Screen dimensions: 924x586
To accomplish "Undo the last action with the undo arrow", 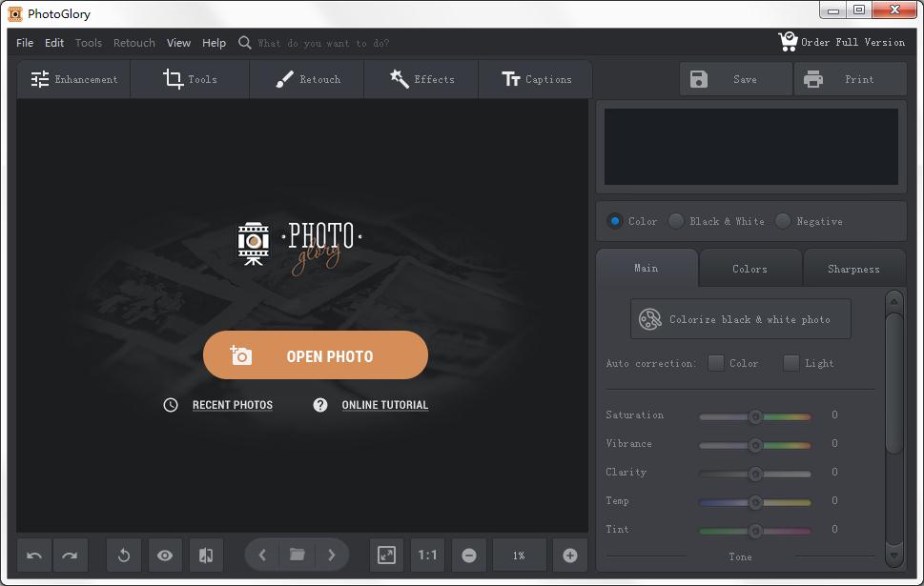I will click(x=34, y=556).
